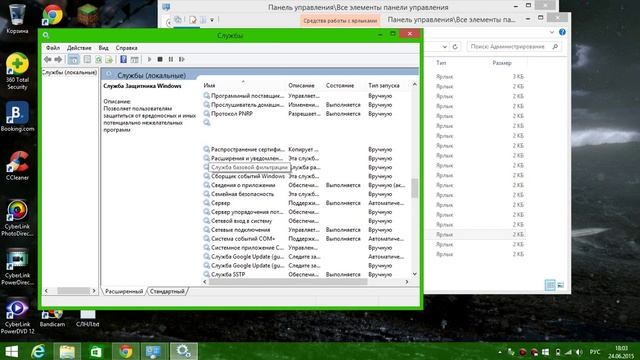Open the Корзина desktop icon
640x360 pixels.
tap(17, 19)
